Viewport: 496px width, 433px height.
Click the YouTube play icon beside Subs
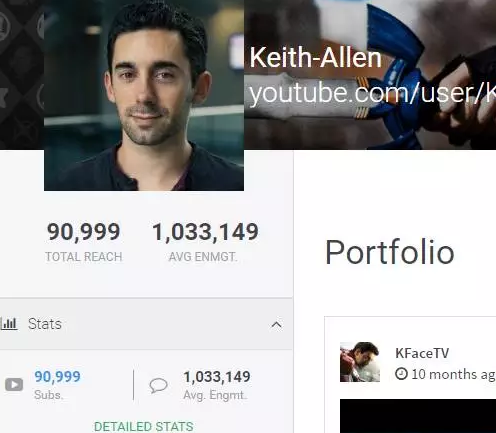click(14, 385)
